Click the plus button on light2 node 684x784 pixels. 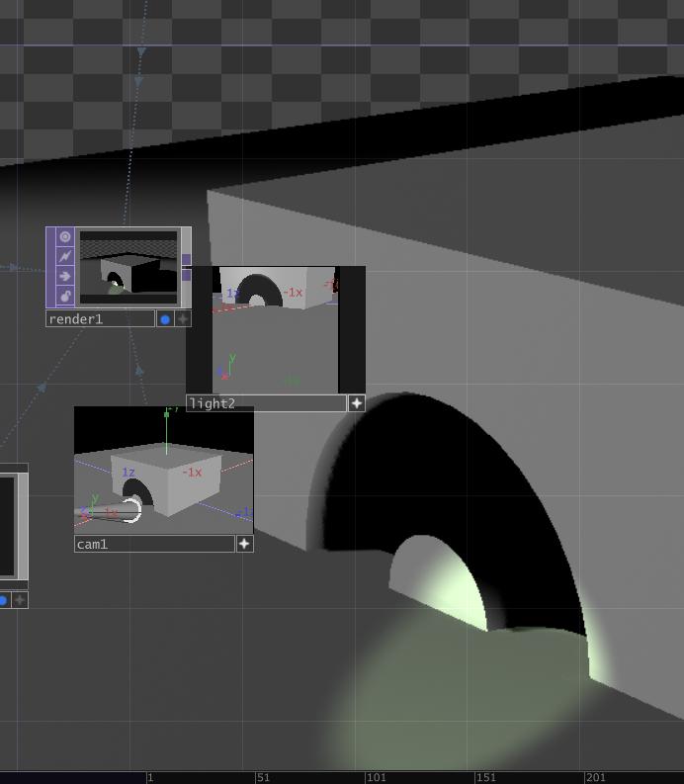(357, 403)
